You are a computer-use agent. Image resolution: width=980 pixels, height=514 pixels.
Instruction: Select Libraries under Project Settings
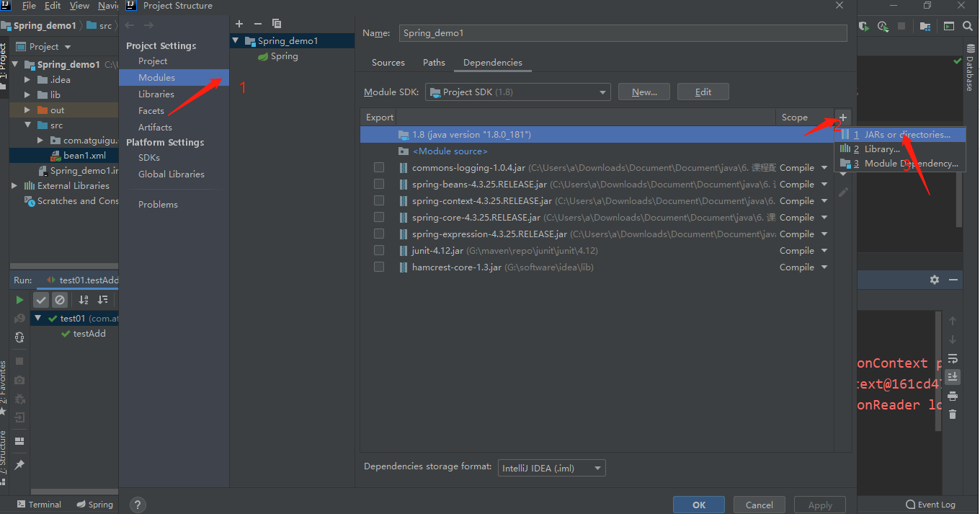156,94
